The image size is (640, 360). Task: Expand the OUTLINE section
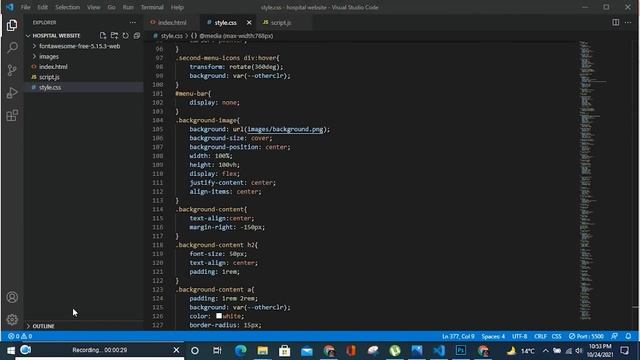pyautogui.click(x=43, y=326)
